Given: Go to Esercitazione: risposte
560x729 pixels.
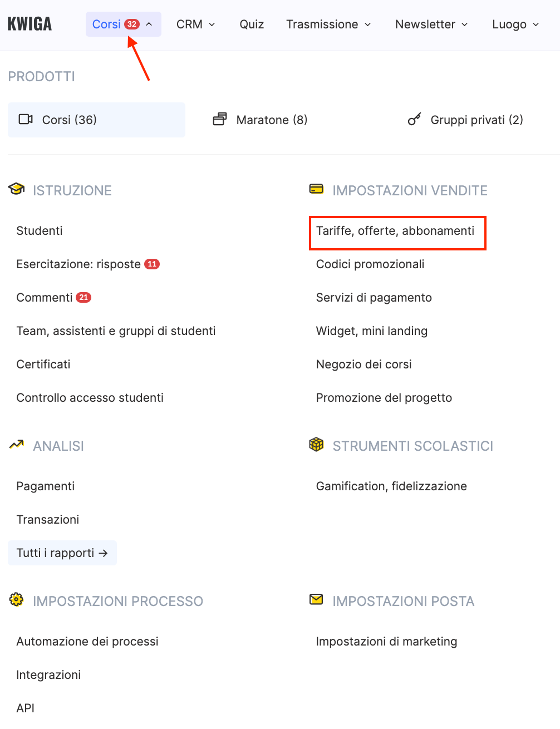Looking at the screenshot, I should 78,264.
